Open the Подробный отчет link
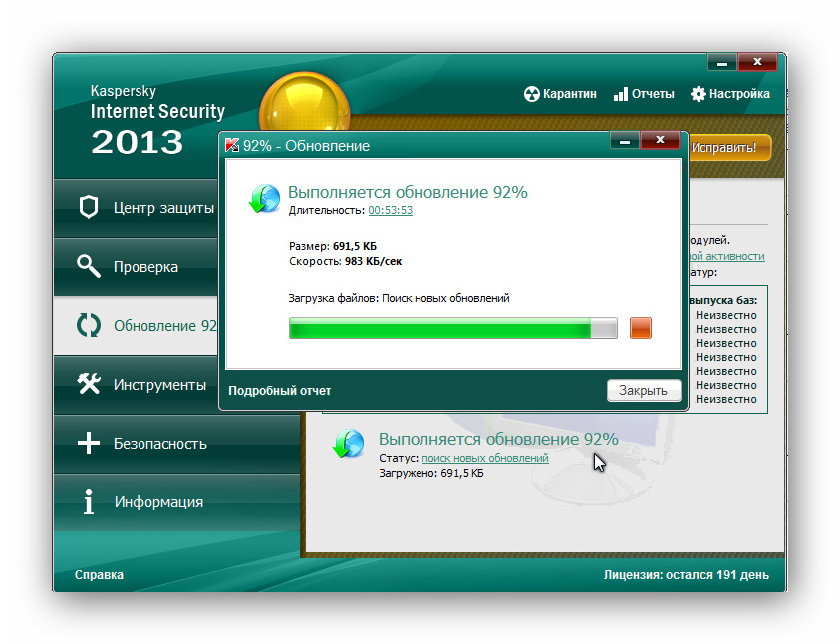 (279, 391)
